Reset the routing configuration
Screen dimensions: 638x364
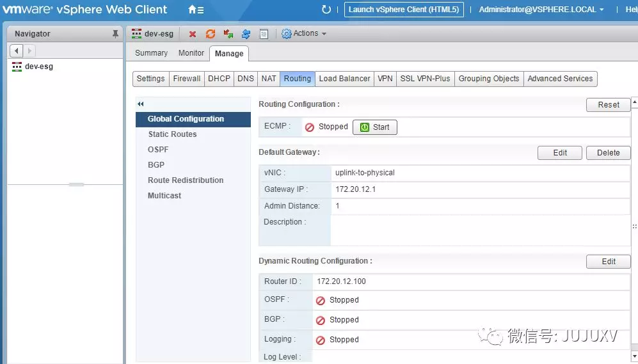(x=609, y=104)
